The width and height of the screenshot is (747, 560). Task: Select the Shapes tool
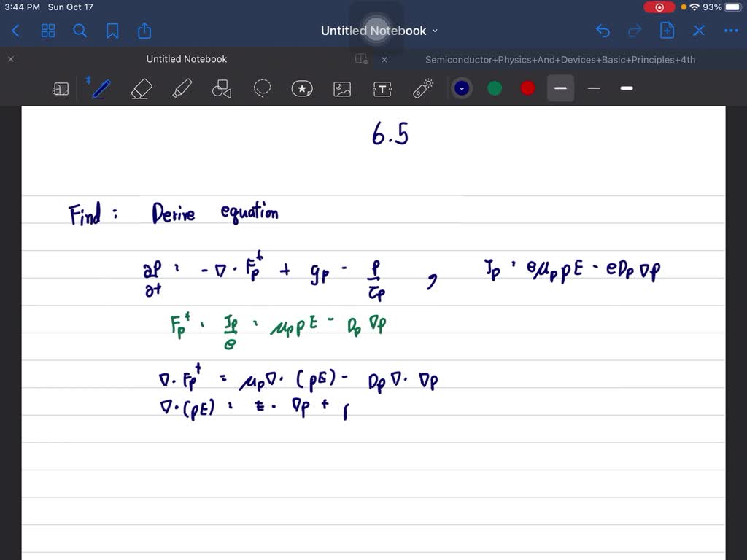(x=221, y=89)
